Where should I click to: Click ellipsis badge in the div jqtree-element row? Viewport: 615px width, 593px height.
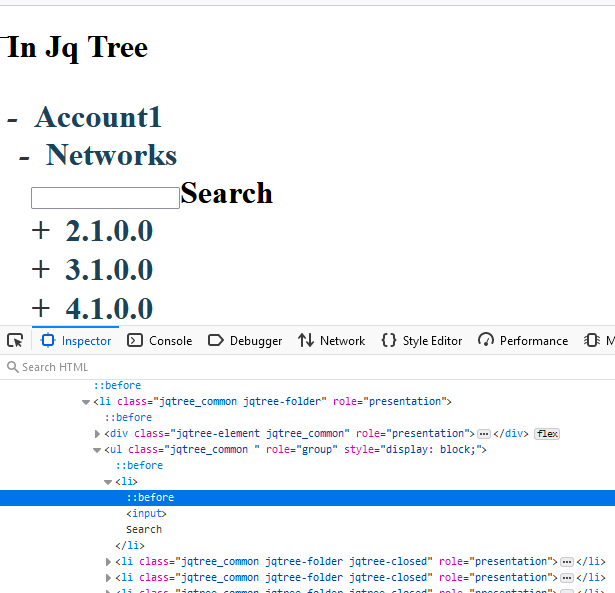tap(484, 434)
